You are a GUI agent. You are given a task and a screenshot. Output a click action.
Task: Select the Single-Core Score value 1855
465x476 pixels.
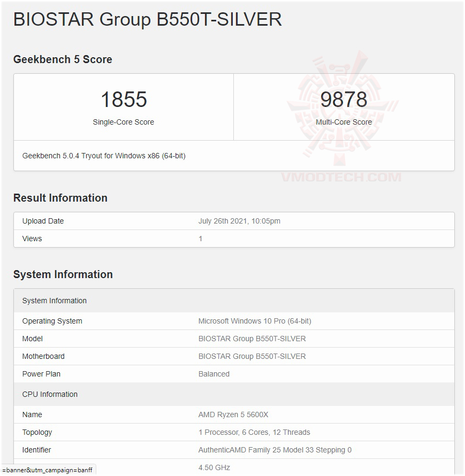(x=123, y=99)
